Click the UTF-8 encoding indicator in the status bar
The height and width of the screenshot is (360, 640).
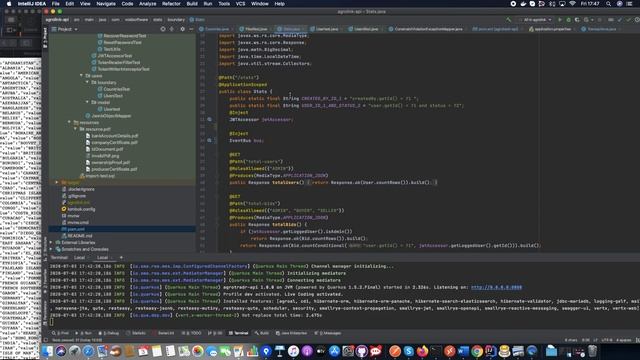pos(607,340)
